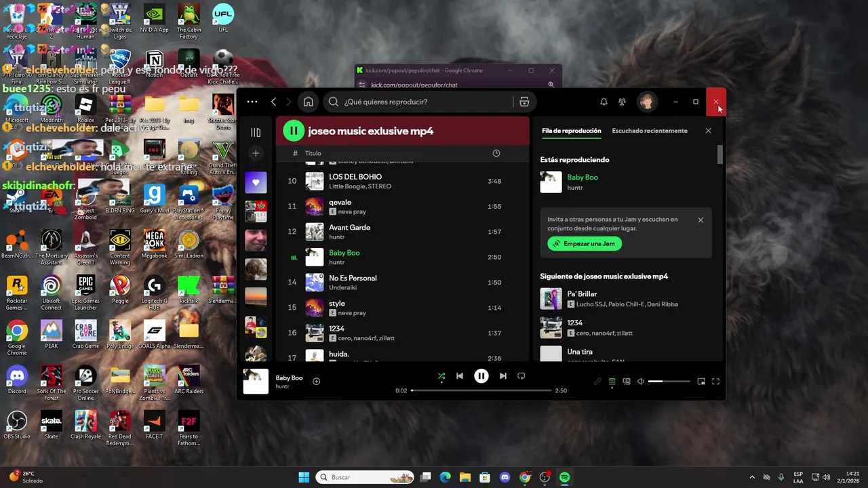This screenshot has height=488, width=868.
Task: Open Spotify notifications bell
Action: point(604,102)
